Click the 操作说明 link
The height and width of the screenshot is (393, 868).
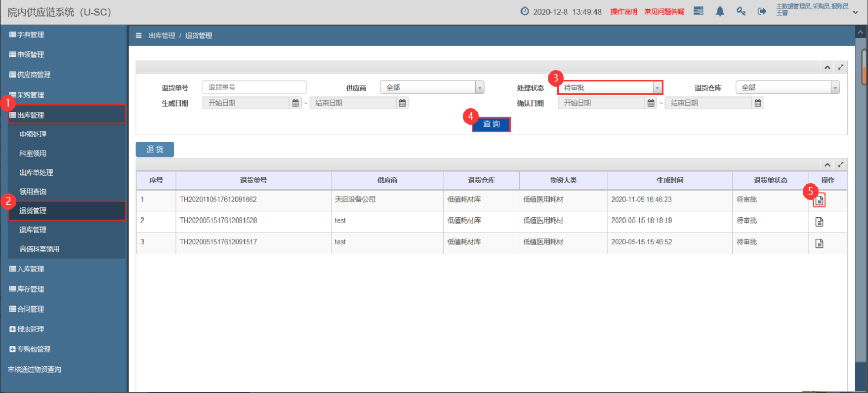pyautogui.click(x=623, y=12)
